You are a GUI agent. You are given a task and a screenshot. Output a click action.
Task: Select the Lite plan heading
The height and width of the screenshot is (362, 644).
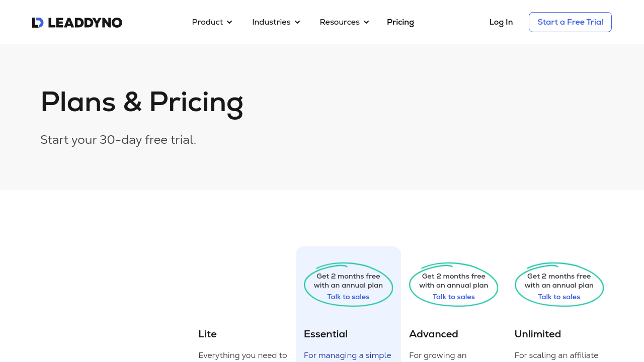click(208, 334)
